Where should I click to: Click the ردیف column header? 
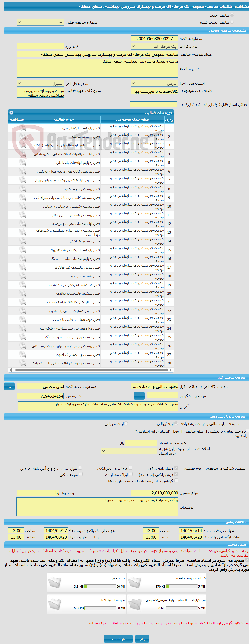point(169,120)
